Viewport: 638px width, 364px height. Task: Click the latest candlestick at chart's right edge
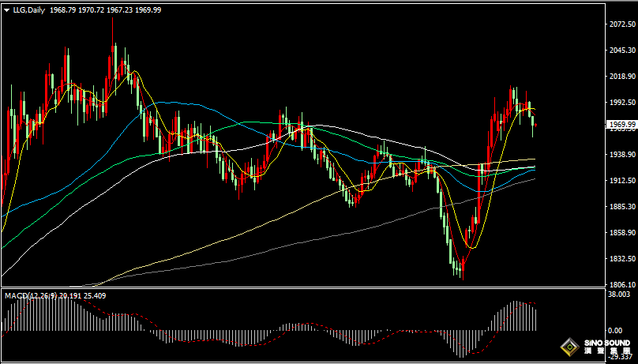(x=535, y=124)
